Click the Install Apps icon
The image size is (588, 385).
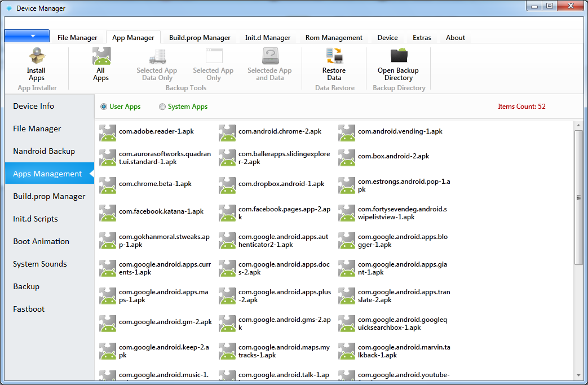37,56
